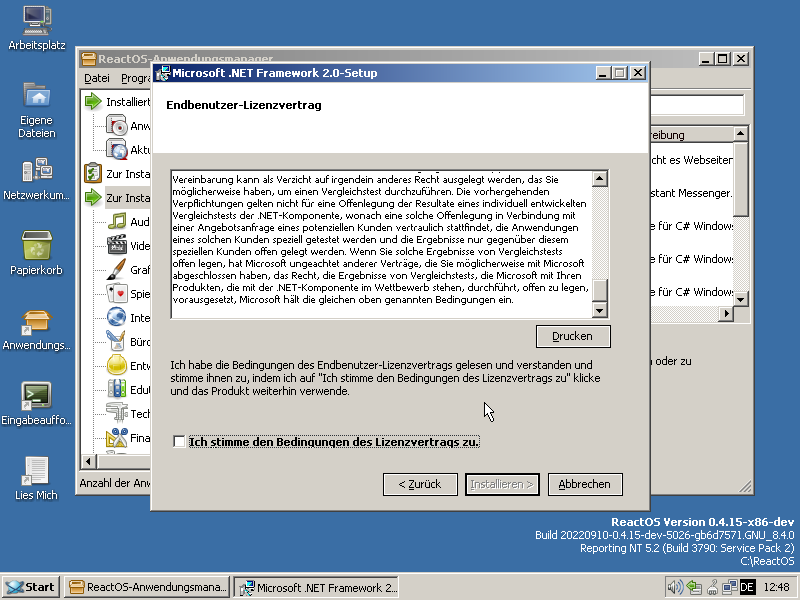Screen dimensions: 800x600
Task: Open the Datei menu in Anwendungsmanager
Action: click(x=97, y=78)
